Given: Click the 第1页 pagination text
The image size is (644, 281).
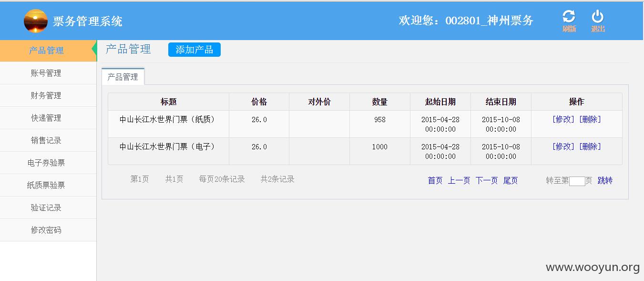Looking at the screenshot, I should tap(140, 179).
